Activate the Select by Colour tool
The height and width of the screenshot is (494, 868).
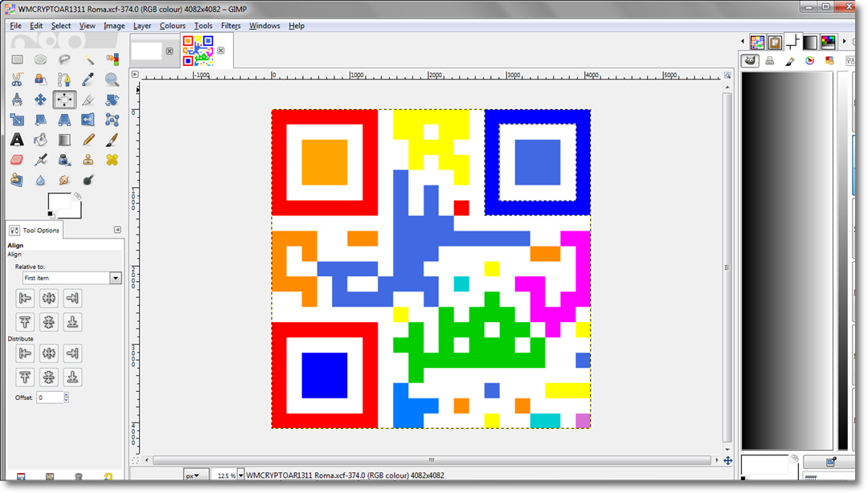[x=112, y=59]
